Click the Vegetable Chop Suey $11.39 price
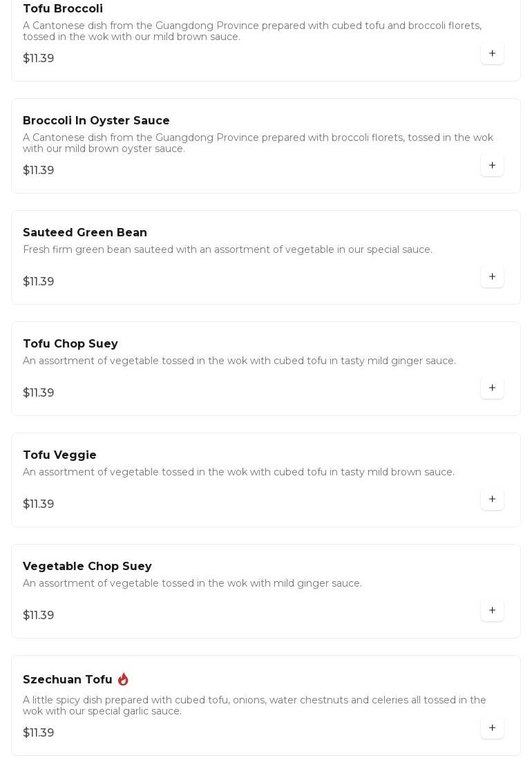This screenshot has height=767, width=532. point(39,616)
